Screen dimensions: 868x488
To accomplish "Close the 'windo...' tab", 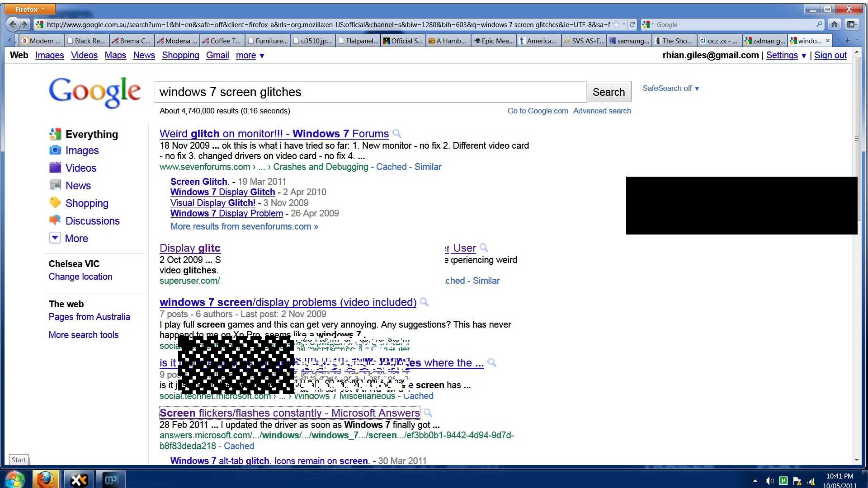I will pyautogui.click(x=828, y=41).
